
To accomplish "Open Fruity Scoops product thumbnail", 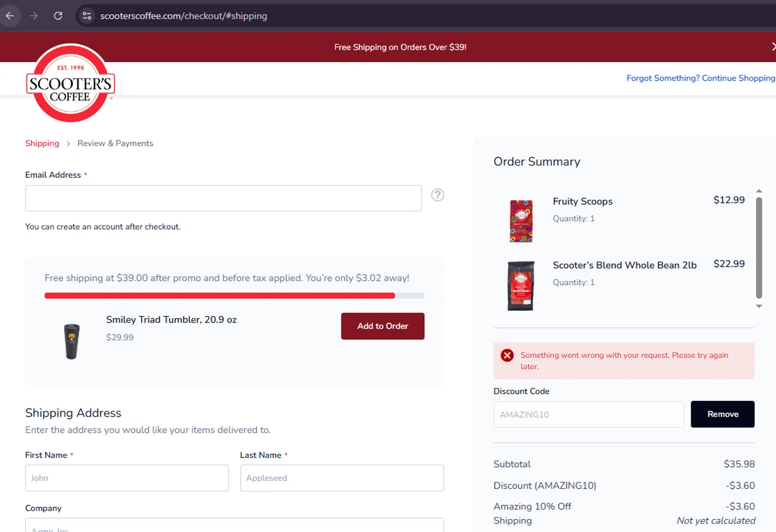I will (x=521, y=221).
